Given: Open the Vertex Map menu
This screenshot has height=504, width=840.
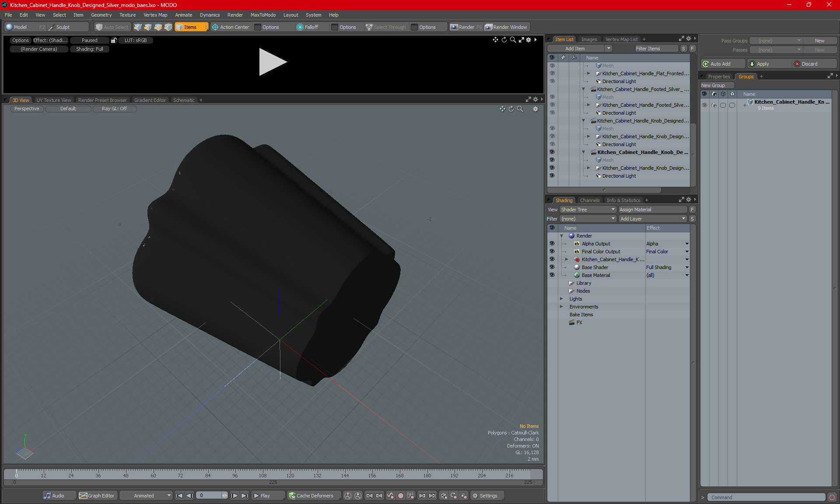Looking at the screenshot, I should click(x=155, y=15).
